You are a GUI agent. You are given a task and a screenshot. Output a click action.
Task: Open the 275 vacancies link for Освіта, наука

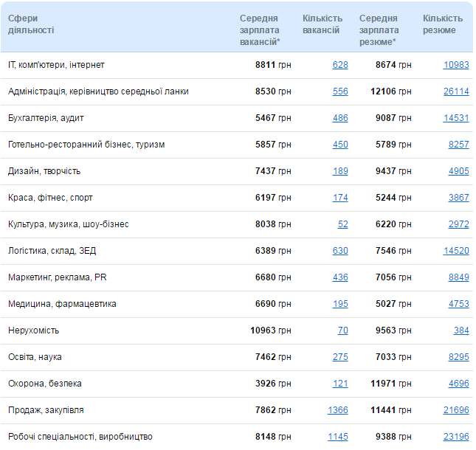[340, 357]
